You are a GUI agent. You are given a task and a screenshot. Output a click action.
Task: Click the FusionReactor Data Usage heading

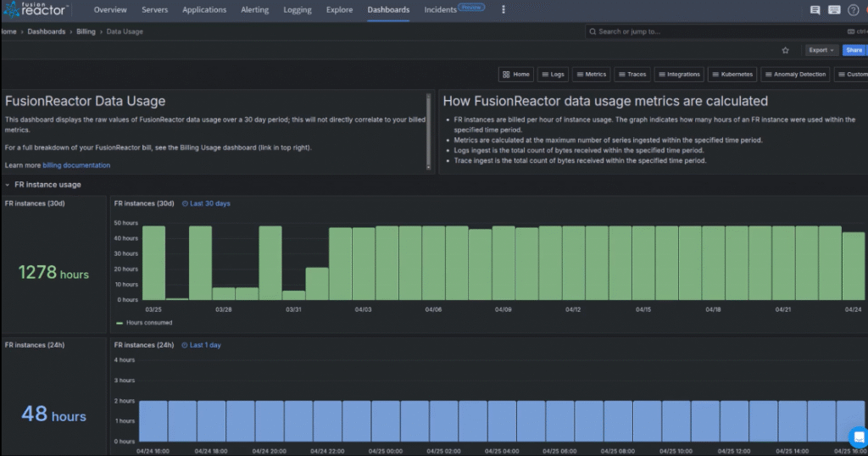pos(86,101)
